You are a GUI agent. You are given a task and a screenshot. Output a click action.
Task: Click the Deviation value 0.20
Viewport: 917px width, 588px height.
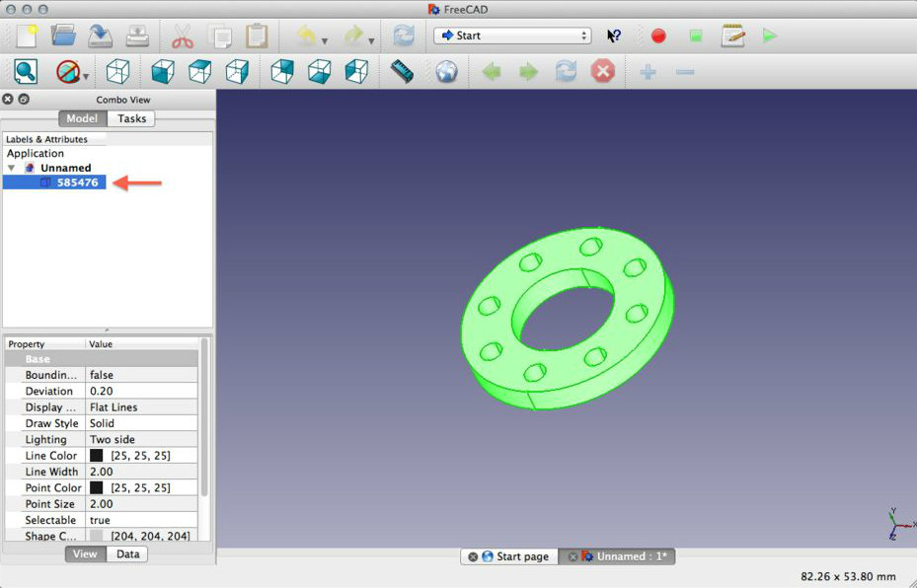[x=141, y=391]
